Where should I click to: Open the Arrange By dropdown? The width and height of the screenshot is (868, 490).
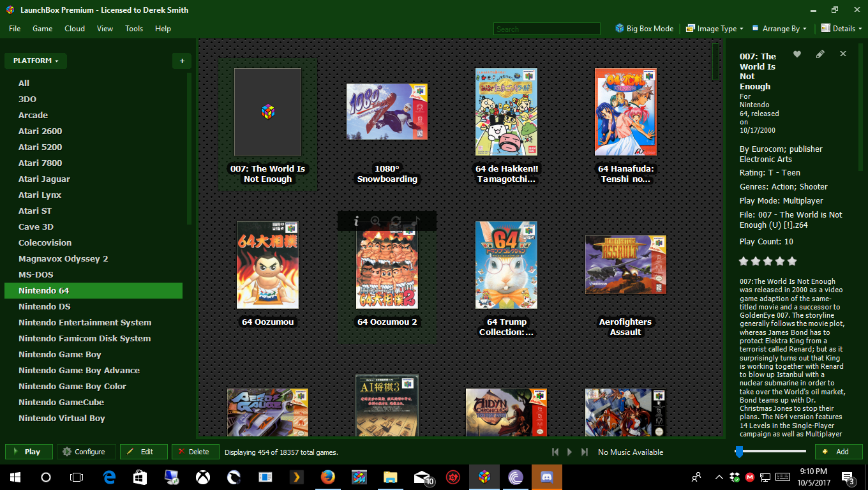779,29
